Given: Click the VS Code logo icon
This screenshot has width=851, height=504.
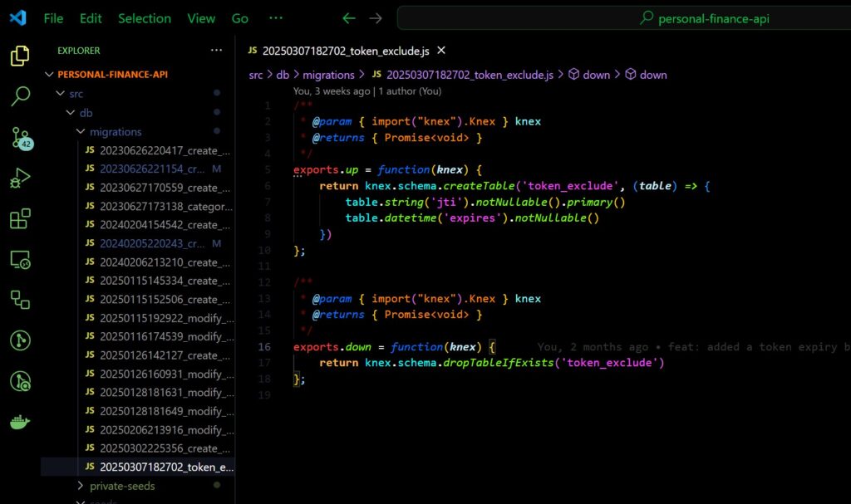Looking at the screenshot, I should tap(18, 18).
